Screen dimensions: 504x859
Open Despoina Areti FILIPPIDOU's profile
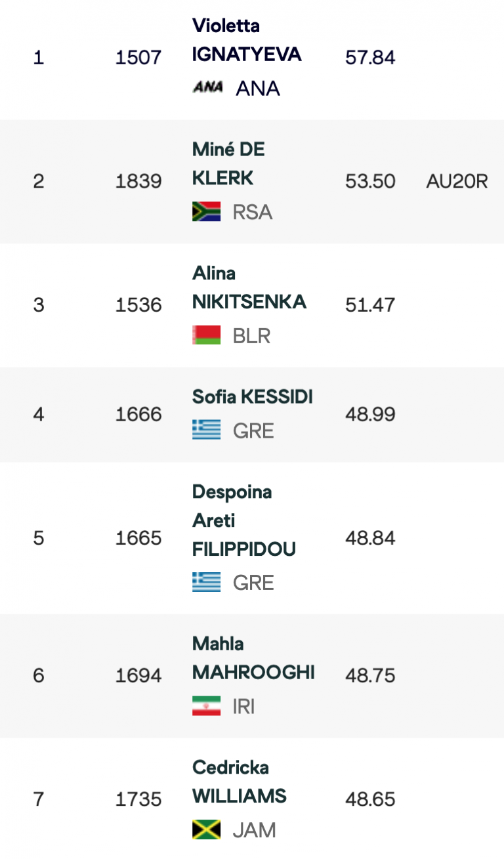tap(243, 520)
